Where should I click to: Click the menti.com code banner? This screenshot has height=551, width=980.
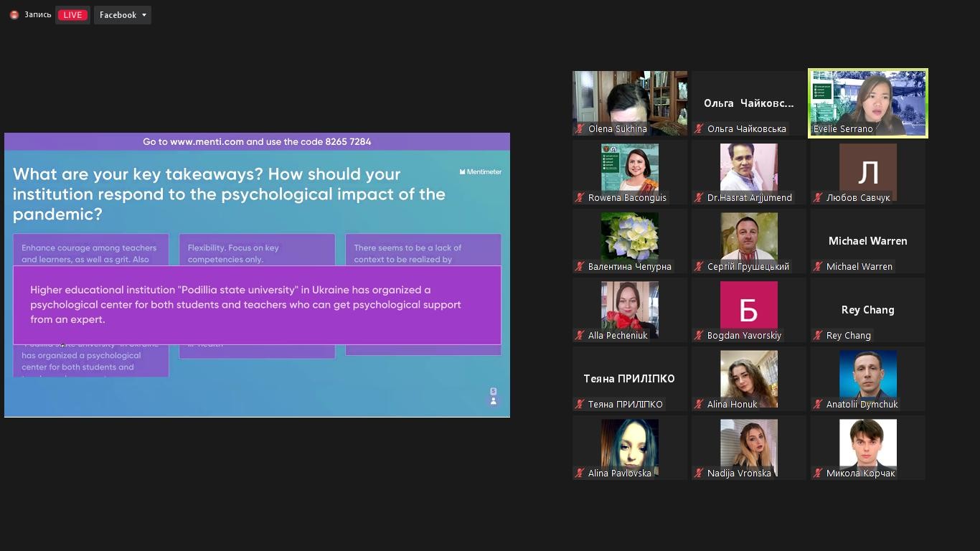point(257,142)
